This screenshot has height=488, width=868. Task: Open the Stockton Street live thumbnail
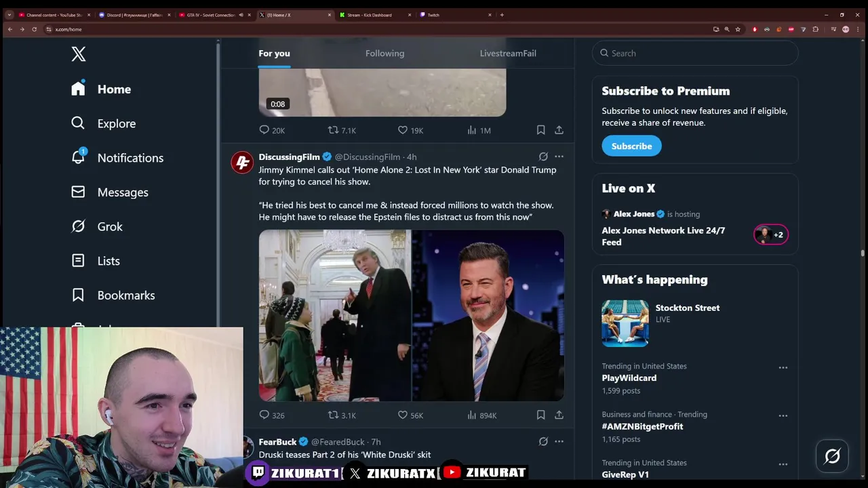[625, 323]
